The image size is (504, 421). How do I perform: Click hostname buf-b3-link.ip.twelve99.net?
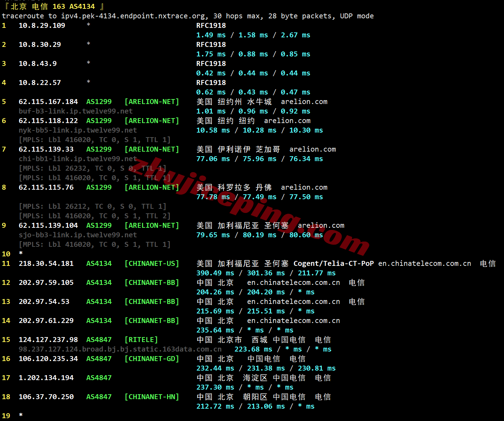[76, 111]
